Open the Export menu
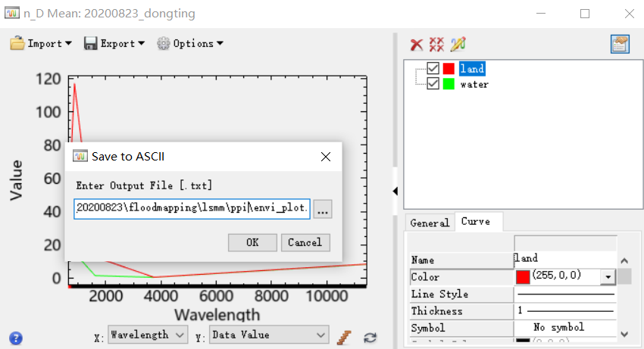 pyautogui.click(x=114, y=43)
